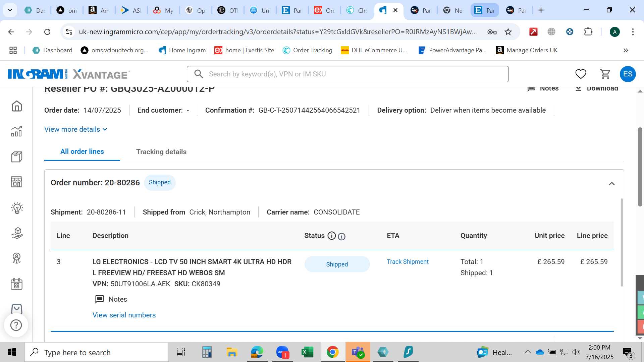Click Track Shipment link
644x362 pixels.
(408, 262)
